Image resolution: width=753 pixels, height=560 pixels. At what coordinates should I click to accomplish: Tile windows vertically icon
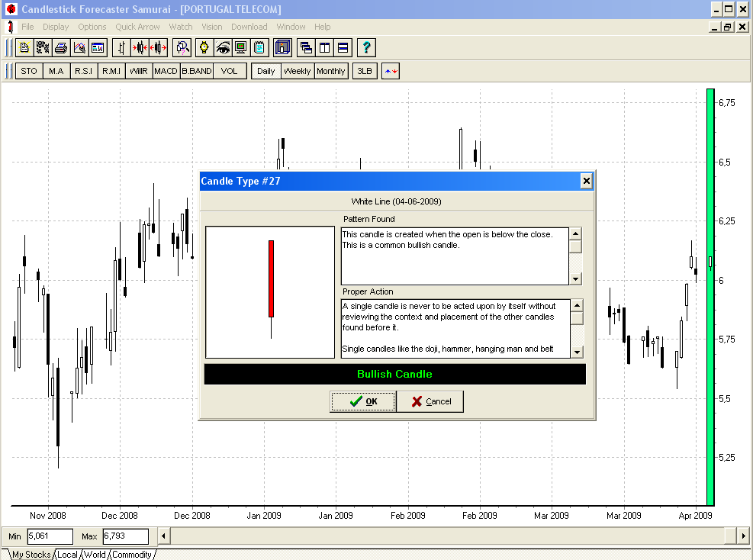[325, 47]
